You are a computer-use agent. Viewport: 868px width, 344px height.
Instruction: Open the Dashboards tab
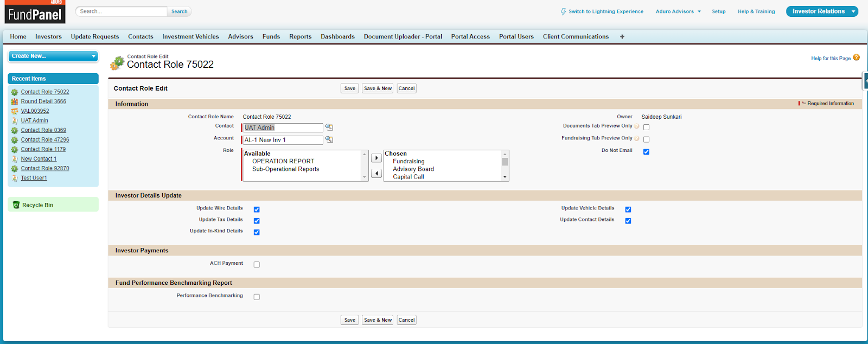[337, 36]
